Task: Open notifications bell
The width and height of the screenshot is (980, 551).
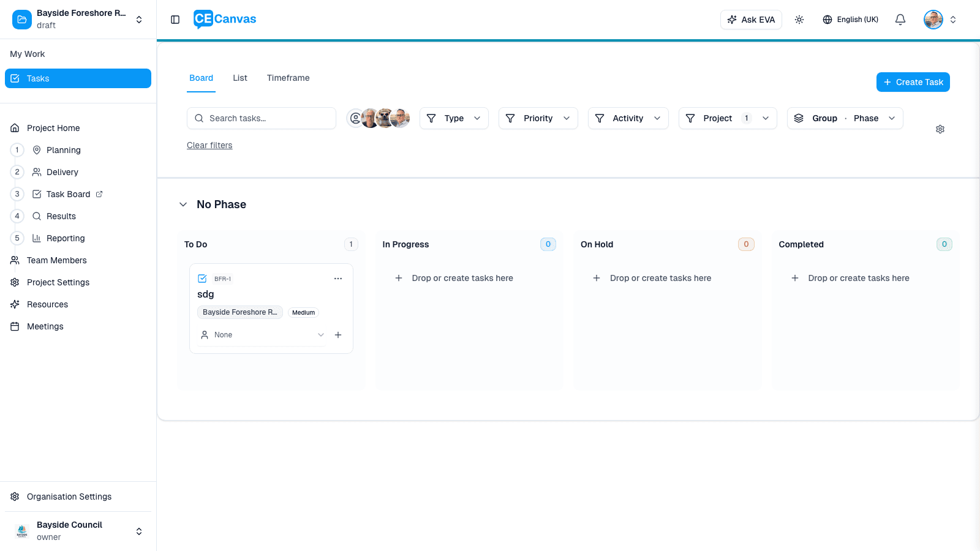Action: coord(900,19)
